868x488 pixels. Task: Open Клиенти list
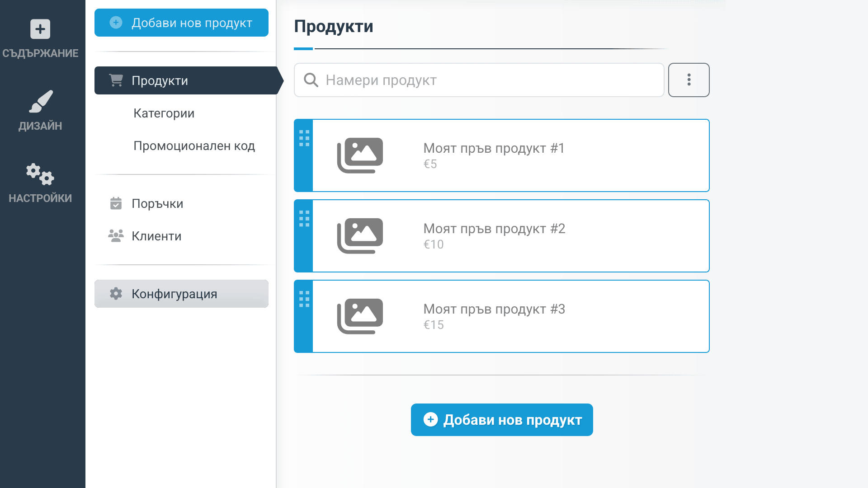point(156,236)
